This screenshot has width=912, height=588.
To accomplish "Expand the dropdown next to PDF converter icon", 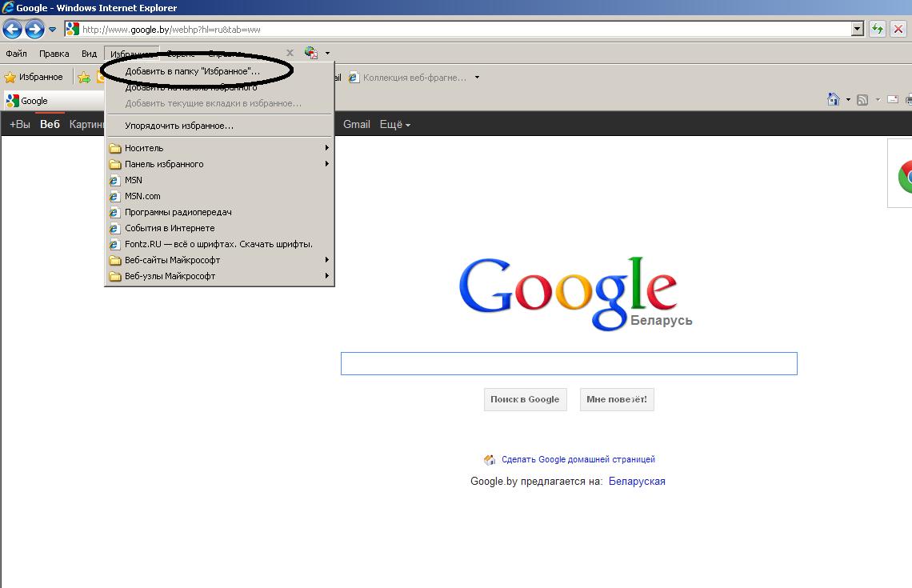I will pyautogui.click(x=327, y=54).
